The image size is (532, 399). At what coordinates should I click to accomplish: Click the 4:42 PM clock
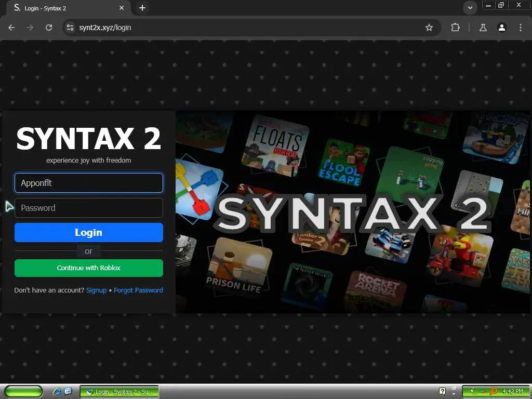[513, 392]
